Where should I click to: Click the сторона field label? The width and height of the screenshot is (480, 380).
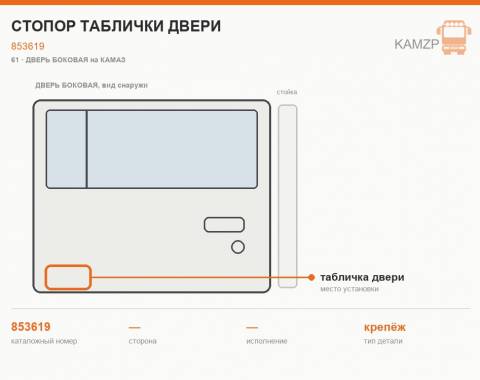tap(142, 341)
